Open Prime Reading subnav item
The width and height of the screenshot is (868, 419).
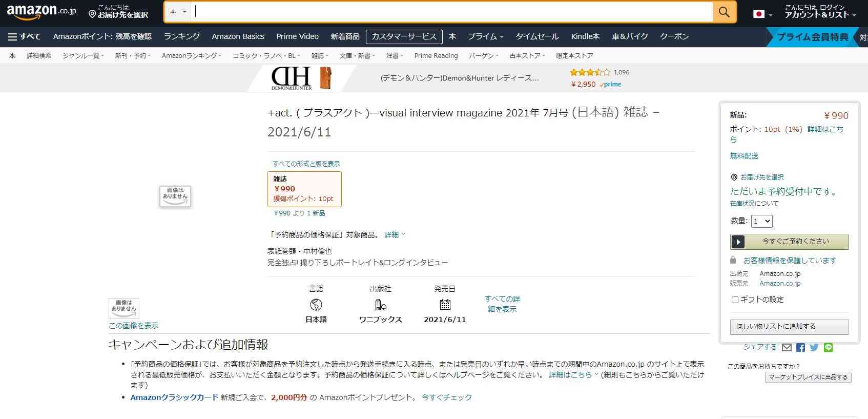[436, 55]
